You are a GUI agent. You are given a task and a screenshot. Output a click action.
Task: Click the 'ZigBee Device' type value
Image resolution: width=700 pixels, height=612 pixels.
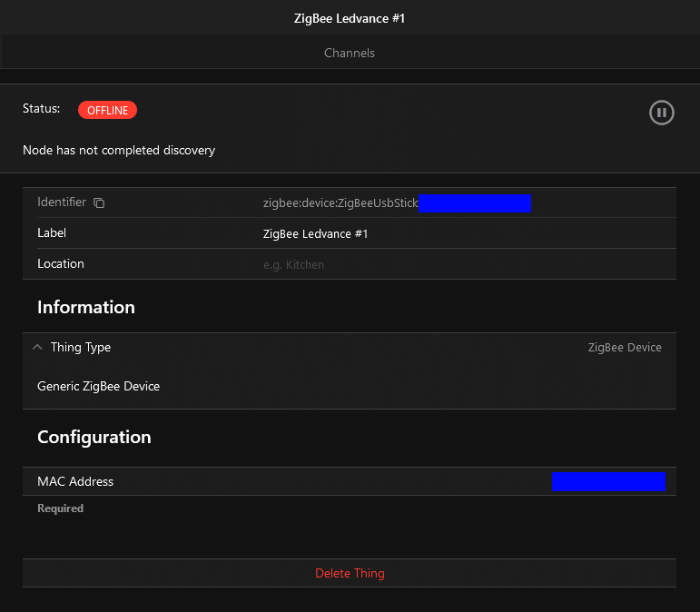click(x=624, y=348)
